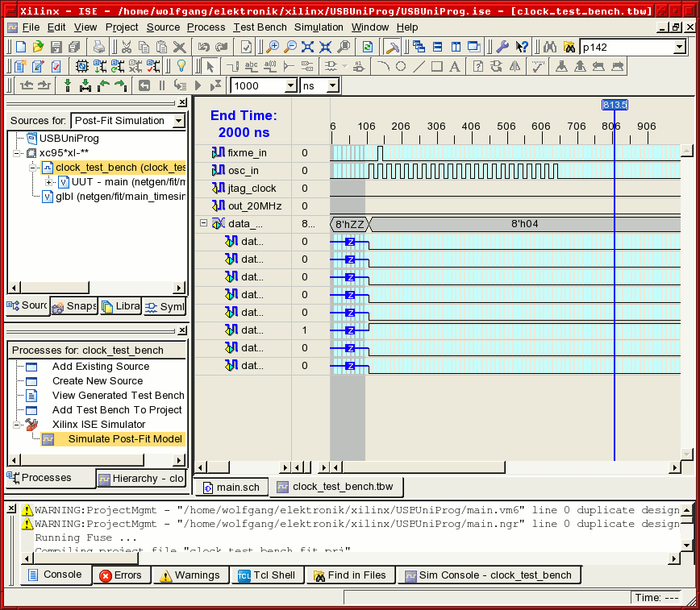The image size is (700, 610).
Task: Open a file using the folder icon
Action: pyautogui.click(x=39, y=47)
